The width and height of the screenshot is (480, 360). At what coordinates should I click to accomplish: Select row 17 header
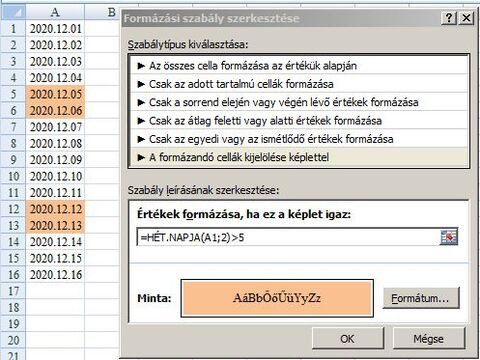click(13, 291)
